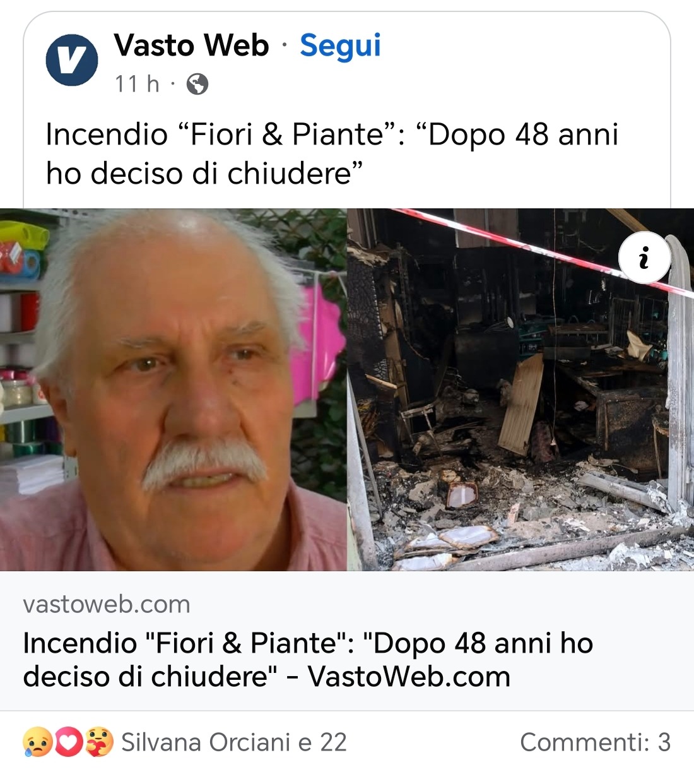View reactions from Silvana Orciani e 22
Image resolution: width=694 pixels, height=784 pixels.
point(234,742)
